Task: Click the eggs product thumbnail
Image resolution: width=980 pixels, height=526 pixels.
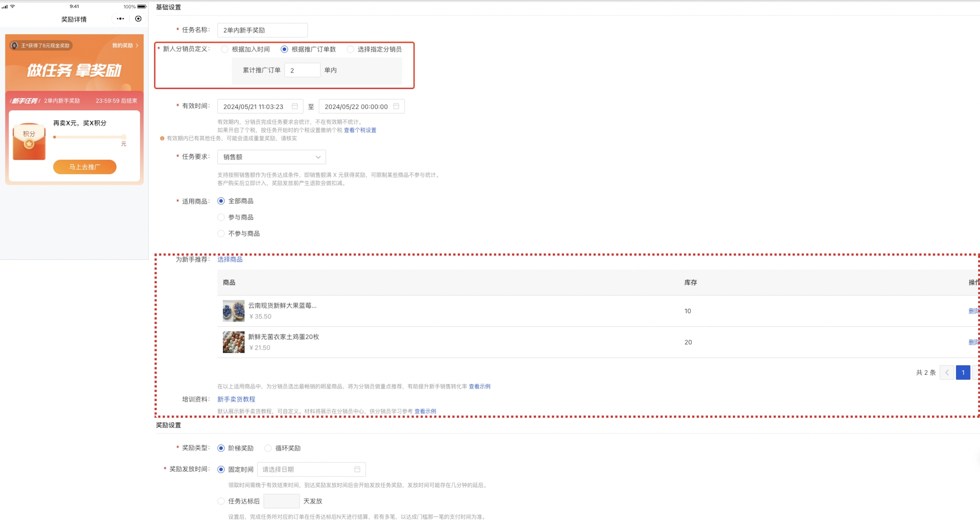Action: point(233,342)
